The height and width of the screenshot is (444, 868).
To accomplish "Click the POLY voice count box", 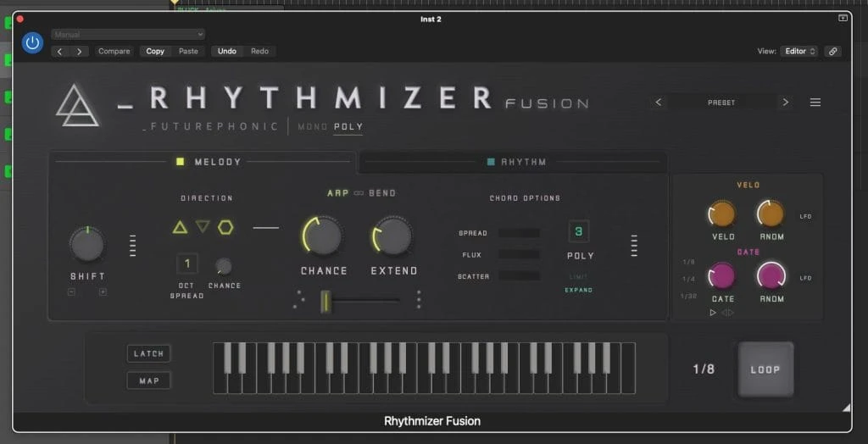I will [579, 231].
